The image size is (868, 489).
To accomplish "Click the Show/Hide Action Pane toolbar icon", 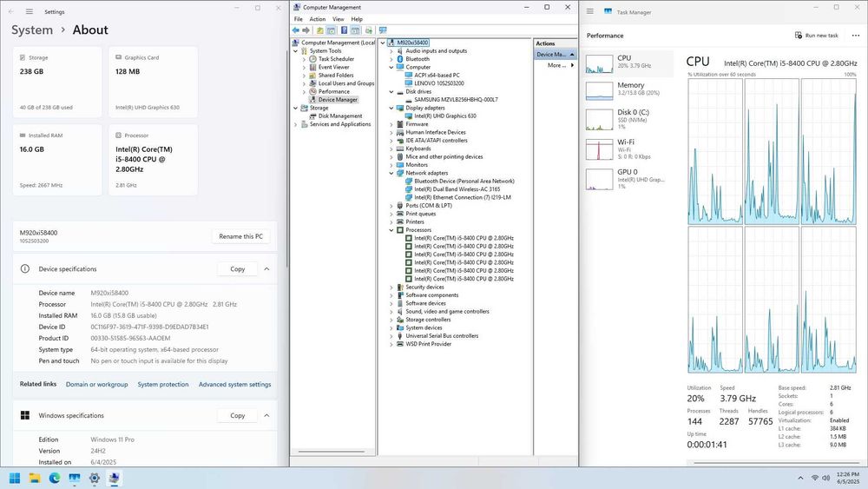I will pyautogui.click(x=355, y=30).
